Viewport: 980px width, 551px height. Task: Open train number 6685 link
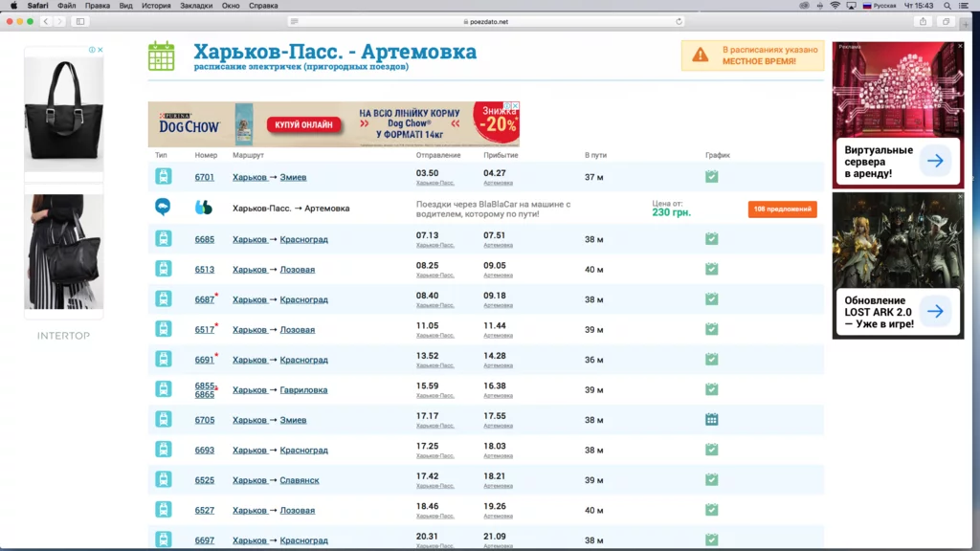pyautogui.click(x=205, y=239)
